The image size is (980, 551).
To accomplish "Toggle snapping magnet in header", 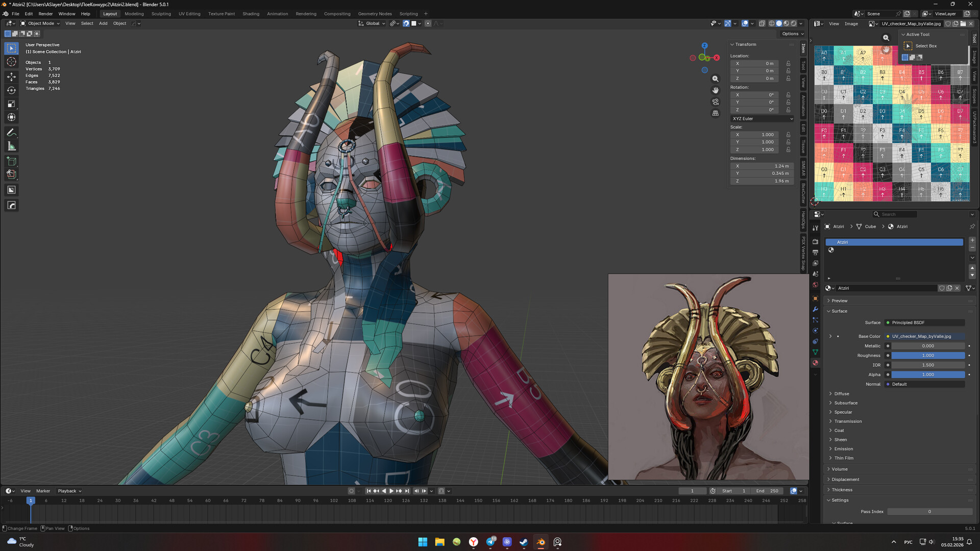I will coord(406,23).
